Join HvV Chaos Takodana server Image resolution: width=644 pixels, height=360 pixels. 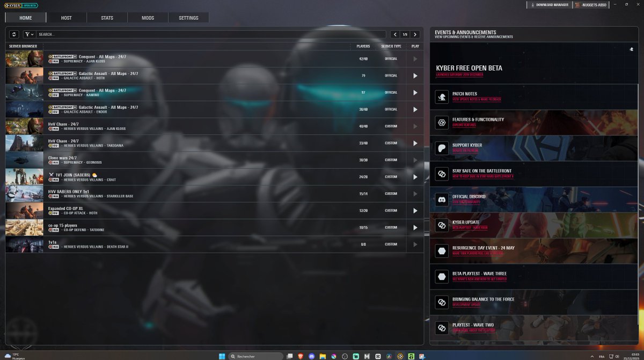coord(415,143)
